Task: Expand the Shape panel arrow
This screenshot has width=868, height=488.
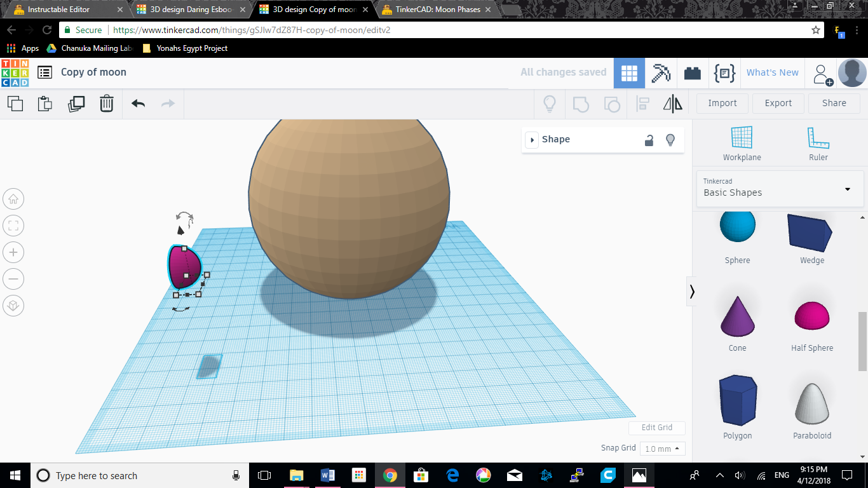Action: pos(532,140)
